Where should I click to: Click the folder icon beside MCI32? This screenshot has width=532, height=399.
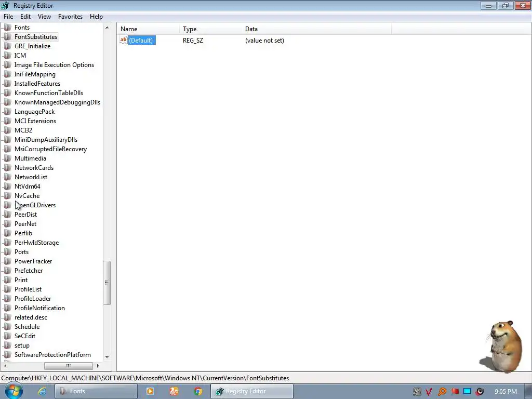[x=7, y=130]
